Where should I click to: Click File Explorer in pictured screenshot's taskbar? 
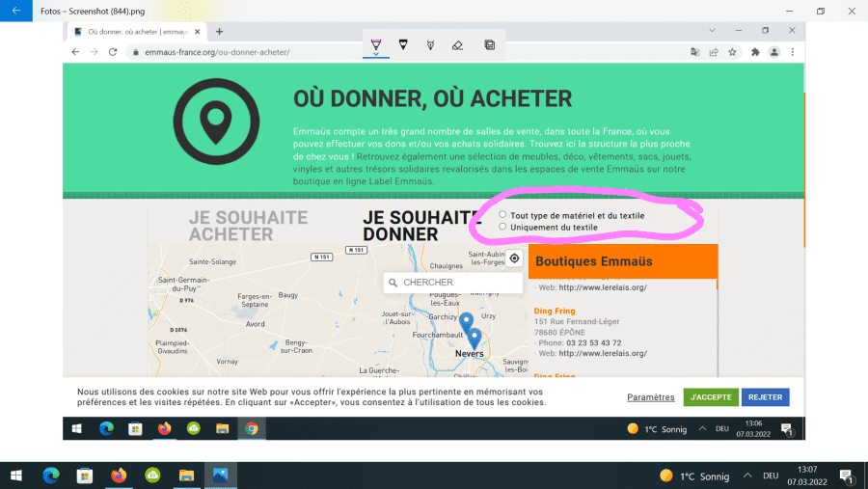[222, 428]
